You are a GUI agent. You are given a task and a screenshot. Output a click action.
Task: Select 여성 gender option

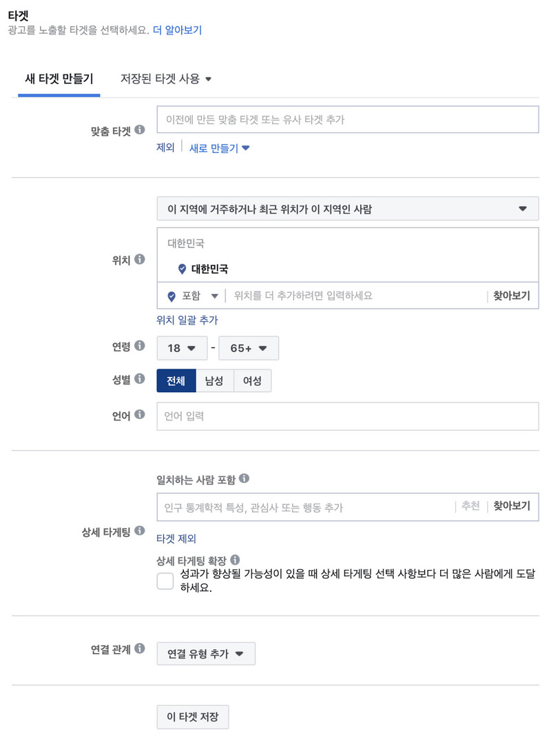click(252, 381)
